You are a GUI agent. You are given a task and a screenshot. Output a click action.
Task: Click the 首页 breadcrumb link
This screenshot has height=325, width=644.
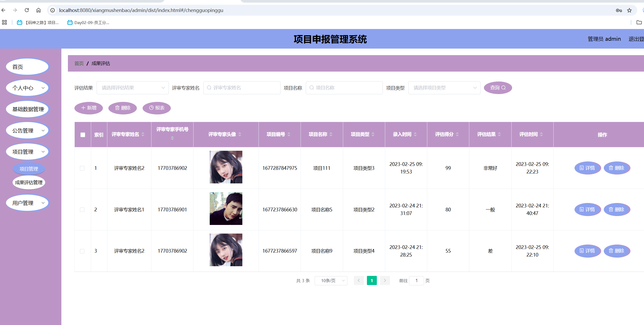(79, 63)
